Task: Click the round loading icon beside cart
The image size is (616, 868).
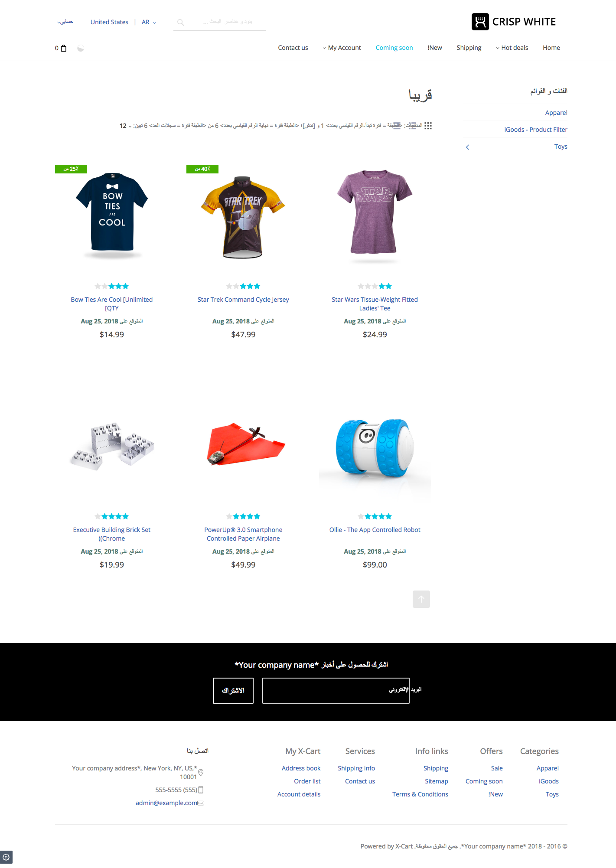Action: point(81,48)
